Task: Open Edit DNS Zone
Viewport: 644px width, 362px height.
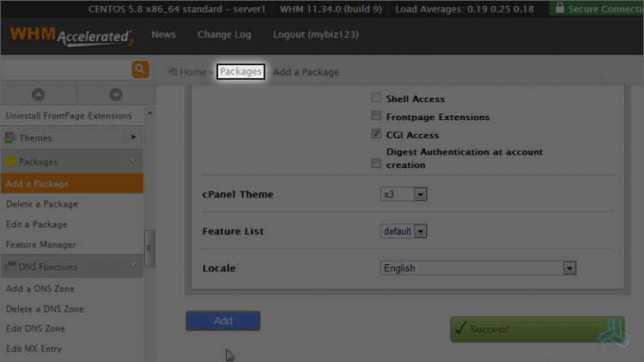Action: 35,329
